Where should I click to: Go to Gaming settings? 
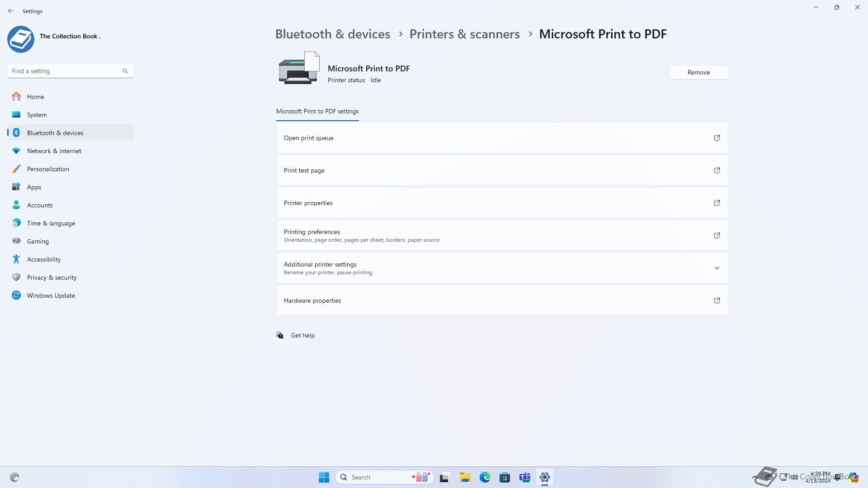(70, 241)
